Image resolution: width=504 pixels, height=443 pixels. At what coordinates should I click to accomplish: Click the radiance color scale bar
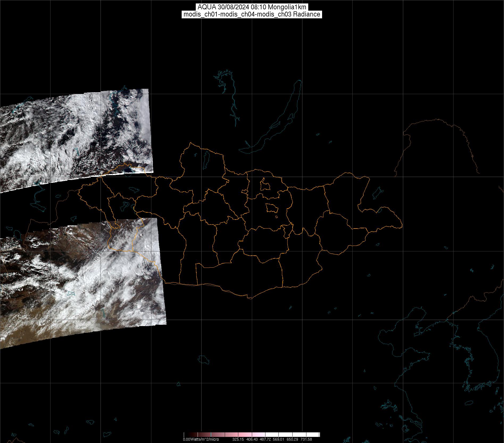coord(252,435)
